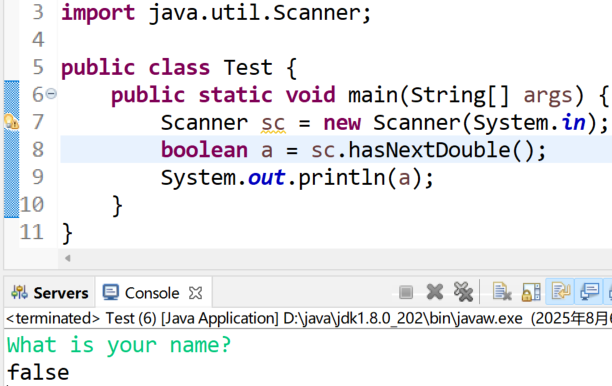Image resolution: width=612 pixels, height=386 pixels.
Task: Toggle Scroll Lock in the Console toolbar
Action: coord(531,292)
